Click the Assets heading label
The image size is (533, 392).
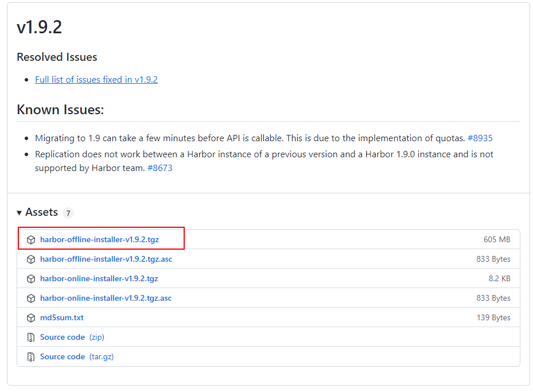(41, 212)
